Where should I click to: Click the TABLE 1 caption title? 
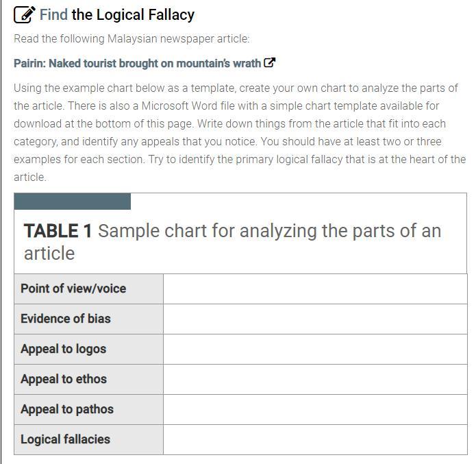(x=232, y=241)
